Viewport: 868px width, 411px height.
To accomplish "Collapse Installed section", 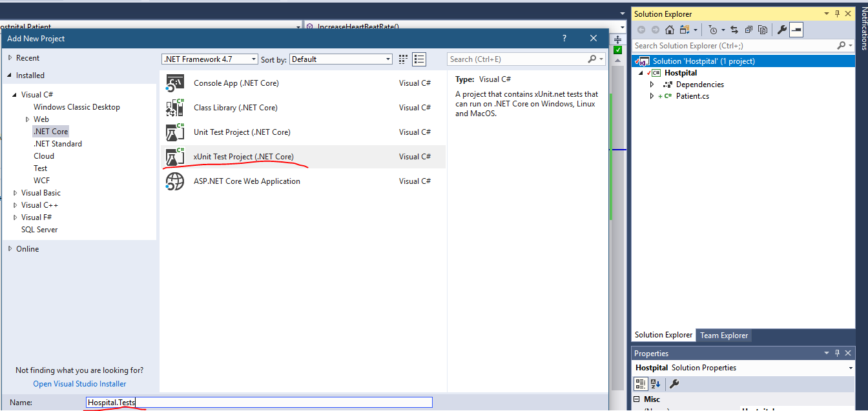I will [x=10, y=75].
